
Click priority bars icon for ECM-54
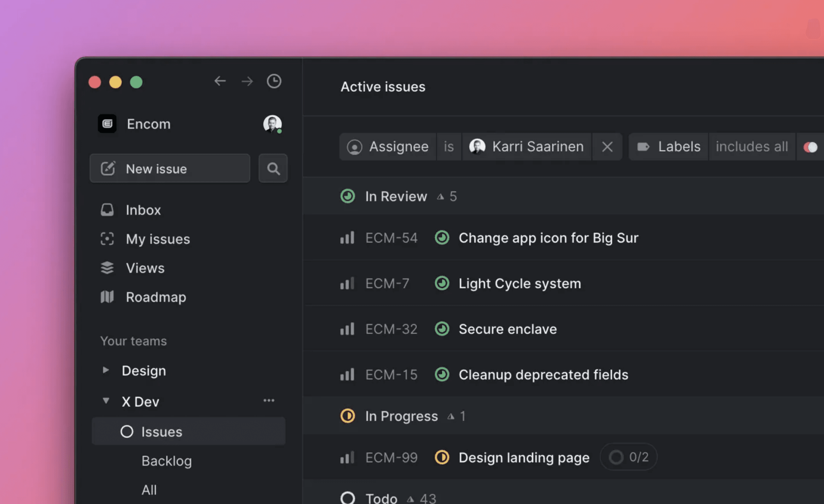tap(347, 238)
